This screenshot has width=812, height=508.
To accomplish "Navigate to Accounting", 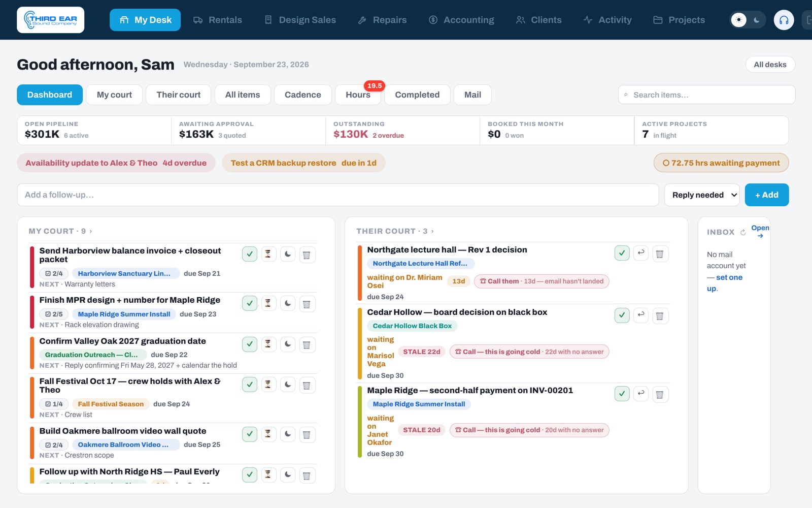I will click(x=461, y=20).
